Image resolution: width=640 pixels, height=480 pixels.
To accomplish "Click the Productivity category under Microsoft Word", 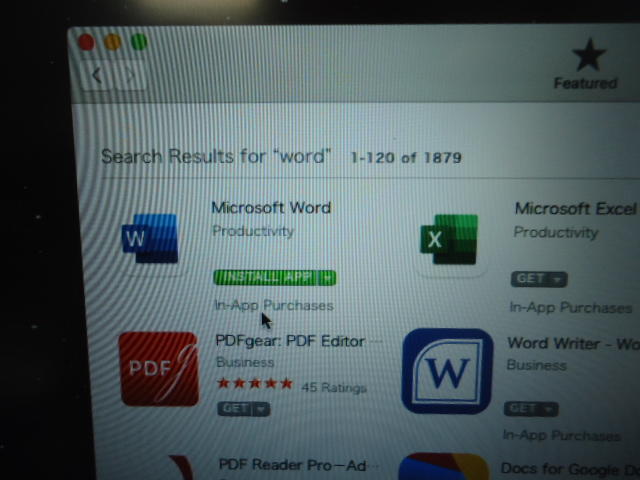I will point(253,231).
